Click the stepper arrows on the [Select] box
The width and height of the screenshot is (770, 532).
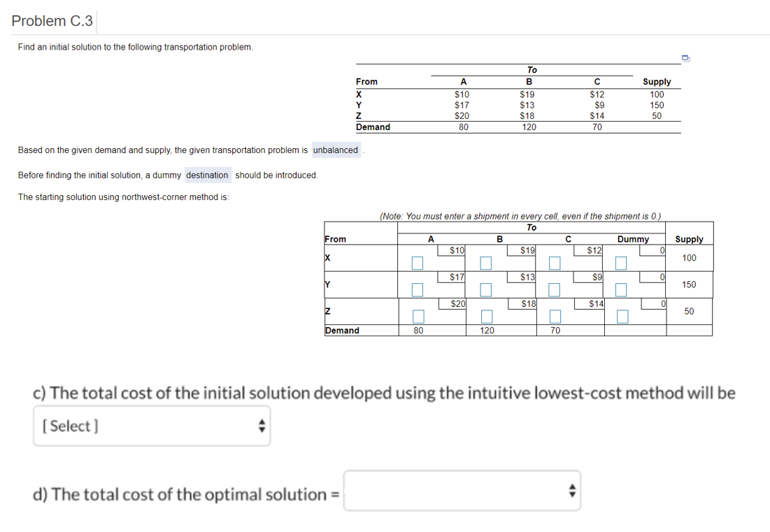[262, 426]
